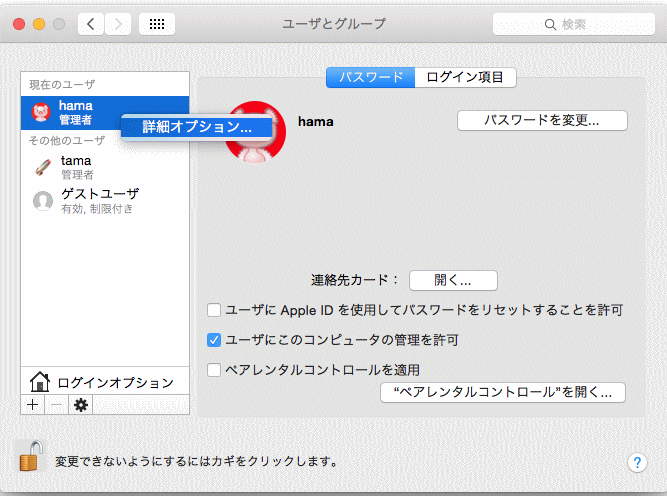Click the 現在のユーザ header text

(x=62, y=84)
